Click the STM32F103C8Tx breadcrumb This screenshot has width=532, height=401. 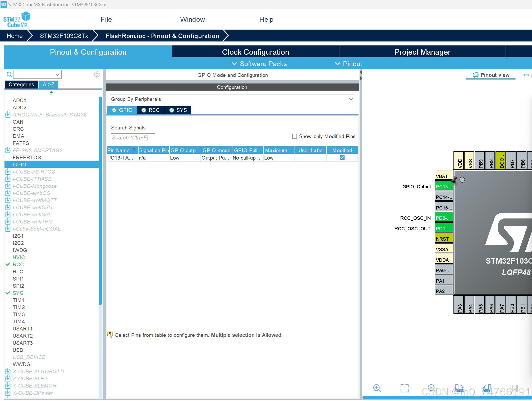tap(64, 36)
